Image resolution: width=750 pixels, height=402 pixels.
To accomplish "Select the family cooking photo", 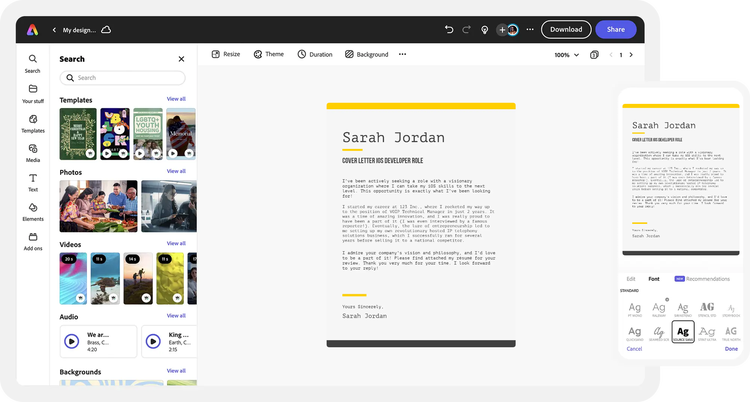I will tap(98, 206).
